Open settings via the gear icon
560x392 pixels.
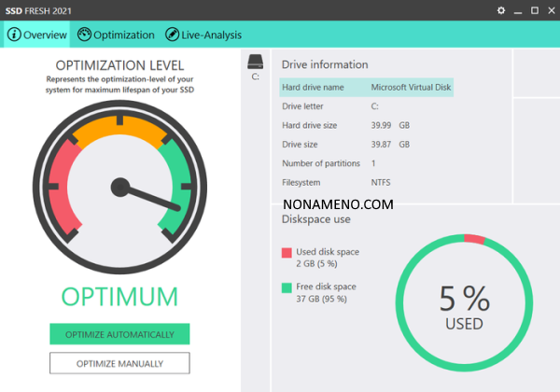(x=501, y=10)
